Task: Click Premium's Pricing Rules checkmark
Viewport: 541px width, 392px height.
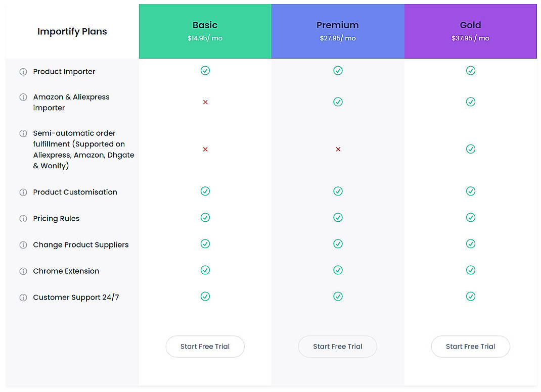Action: pyautogui.click(x=337, y=217)
